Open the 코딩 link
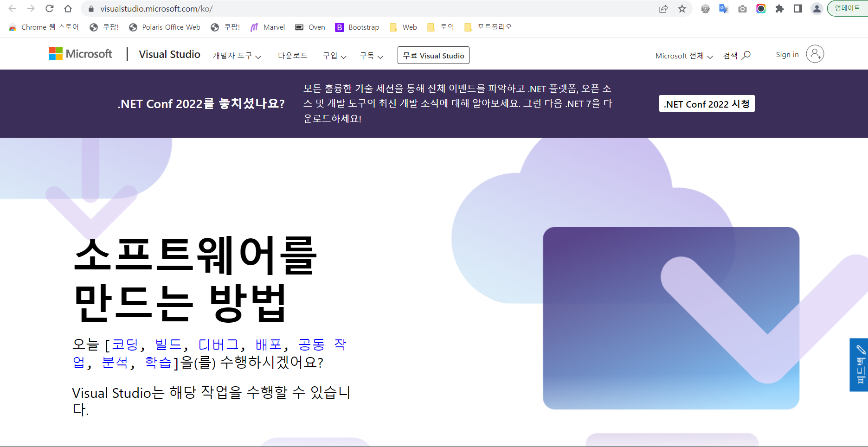 pos(125,344)
